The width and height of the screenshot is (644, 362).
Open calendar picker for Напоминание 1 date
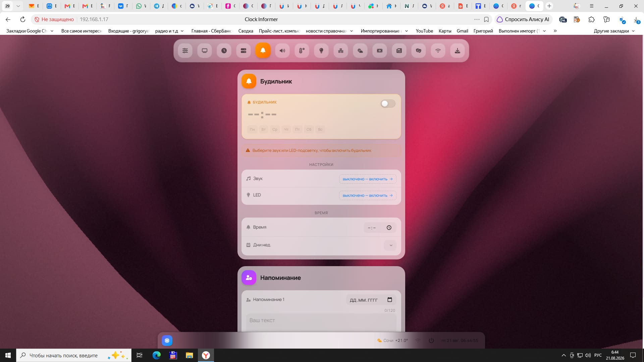pyautogui.click(x=390, y=300)
